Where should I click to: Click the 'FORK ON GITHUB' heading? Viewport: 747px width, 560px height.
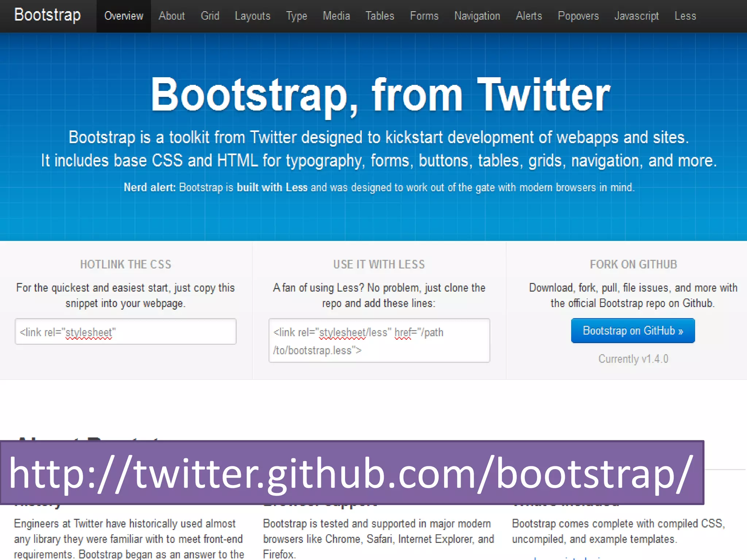click(634, 264)
